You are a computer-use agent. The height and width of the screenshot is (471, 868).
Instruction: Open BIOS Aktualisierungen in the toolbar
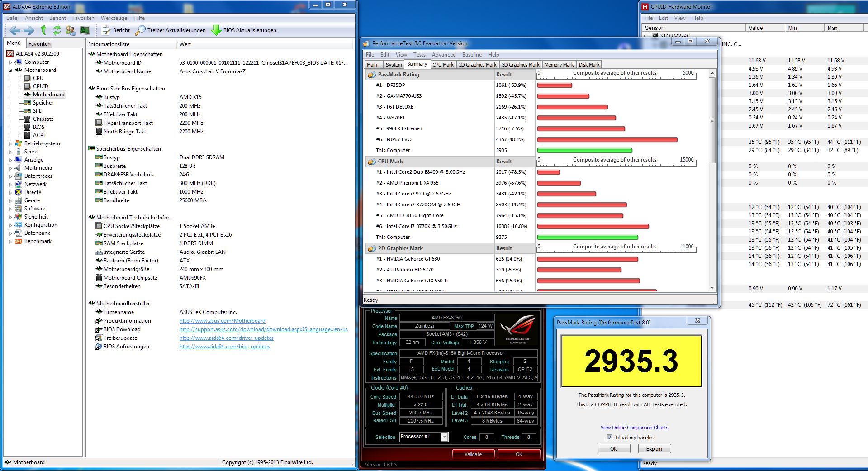(244, 30)
